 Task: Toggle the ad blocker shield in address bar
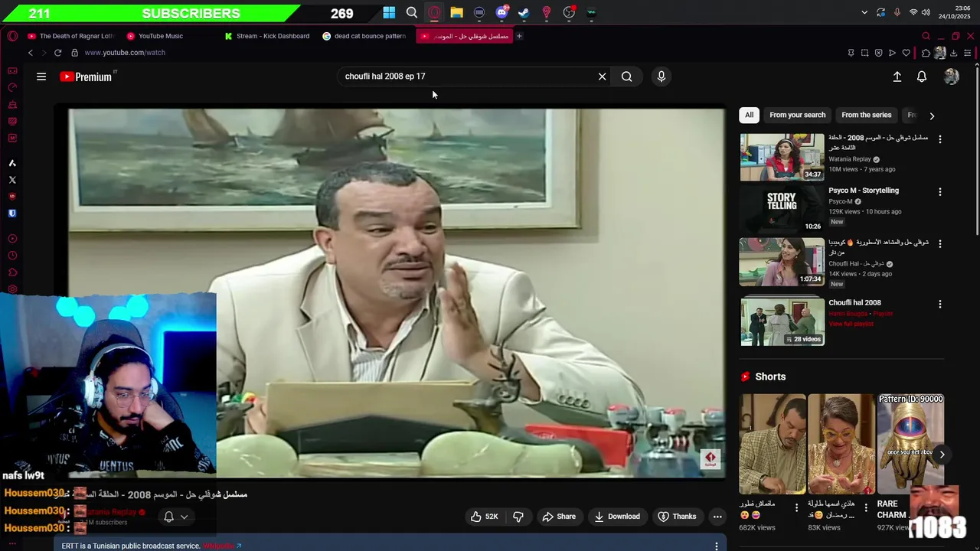[x=878, y=53]
